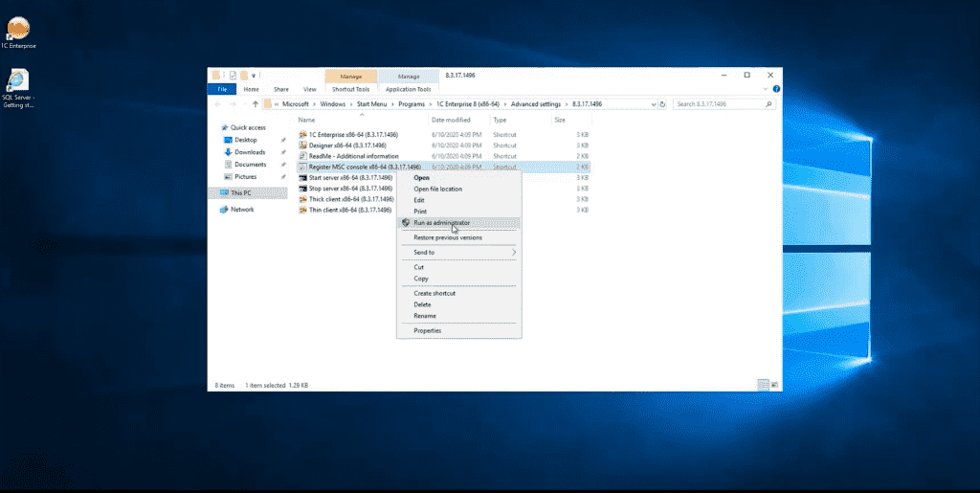
Task: Click the Quick access star icon
Action: (224, 127)
